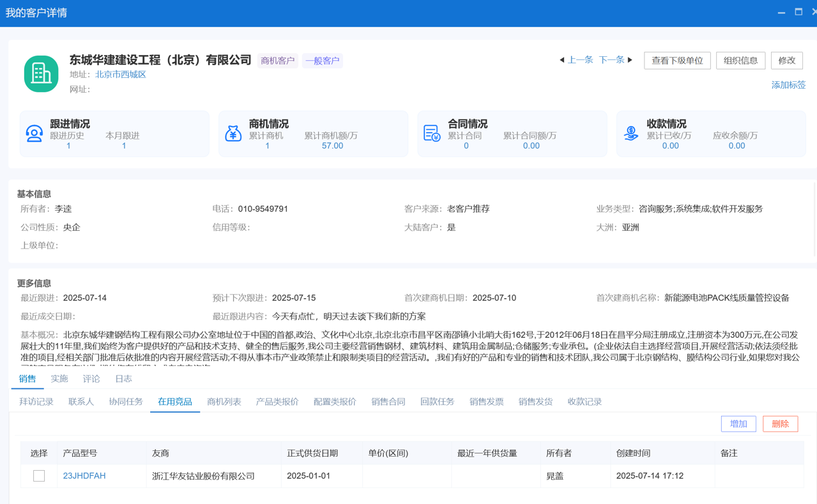Click the next record arrow beside 下一条
817x504 pixels.
click(630, 60)
